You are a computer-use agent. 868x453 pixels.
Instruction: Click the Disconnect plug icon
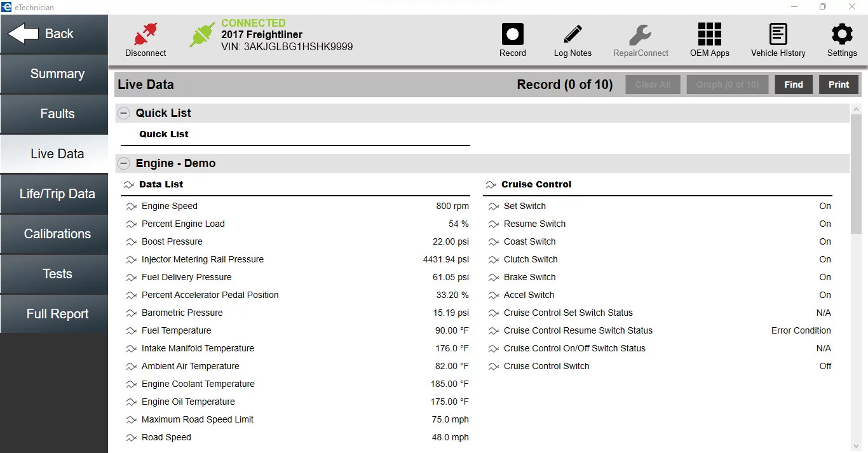146,34
